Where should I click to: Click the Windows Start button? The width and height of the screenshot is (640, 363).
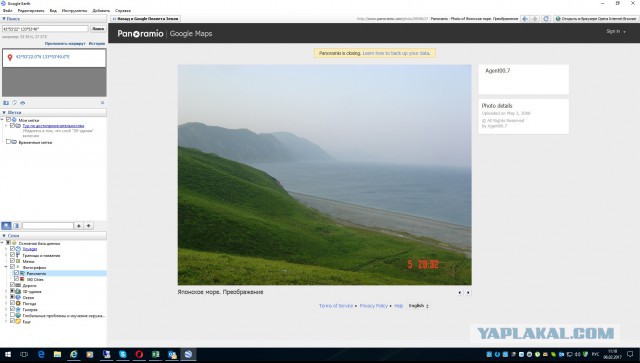click(8, 354)
